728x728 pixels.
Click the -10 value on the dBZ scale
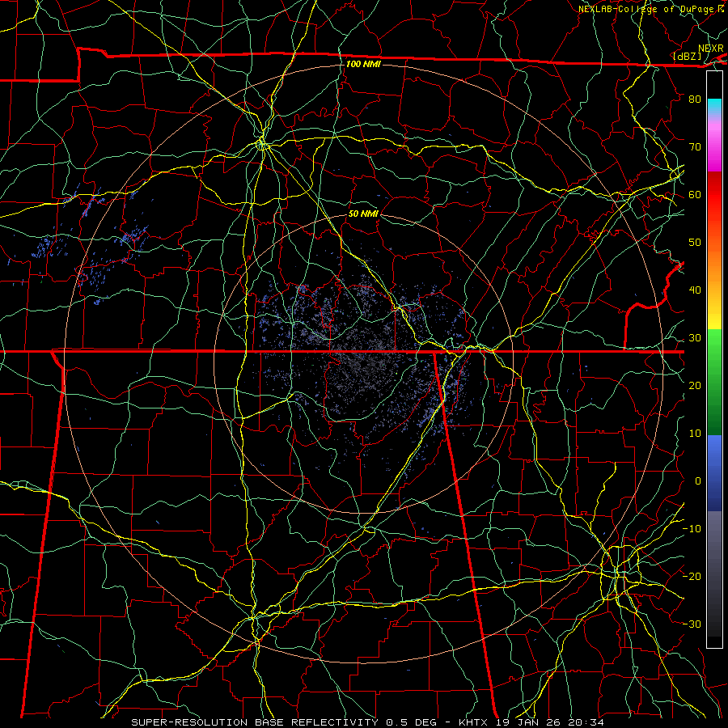692,529
